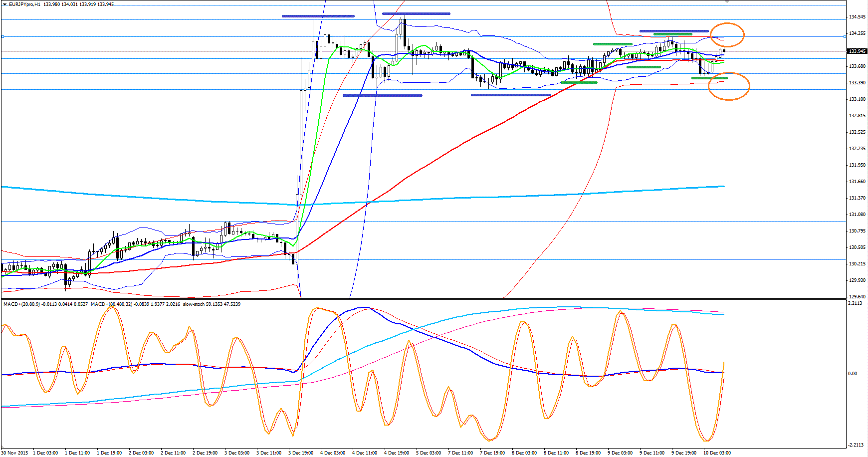The image size is (868, 457).
Task: Select the green bar under the latest candles
Action: pyautogui.click(x=709, y=78)
